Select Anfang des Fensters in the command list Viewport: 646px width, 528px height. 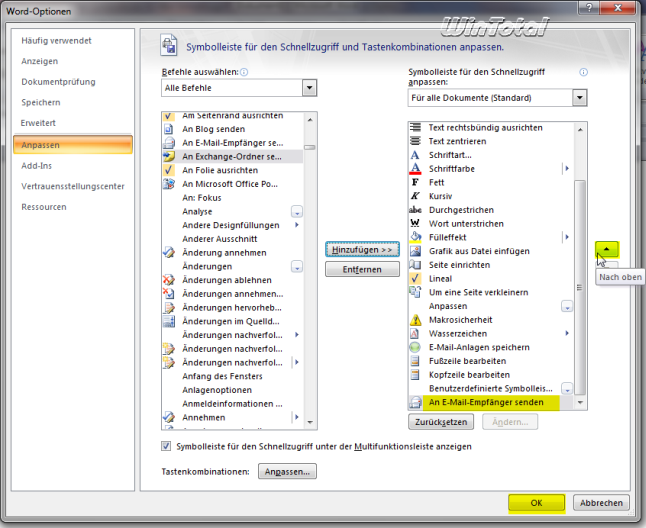pyautogui.click(x=232, y=376)
